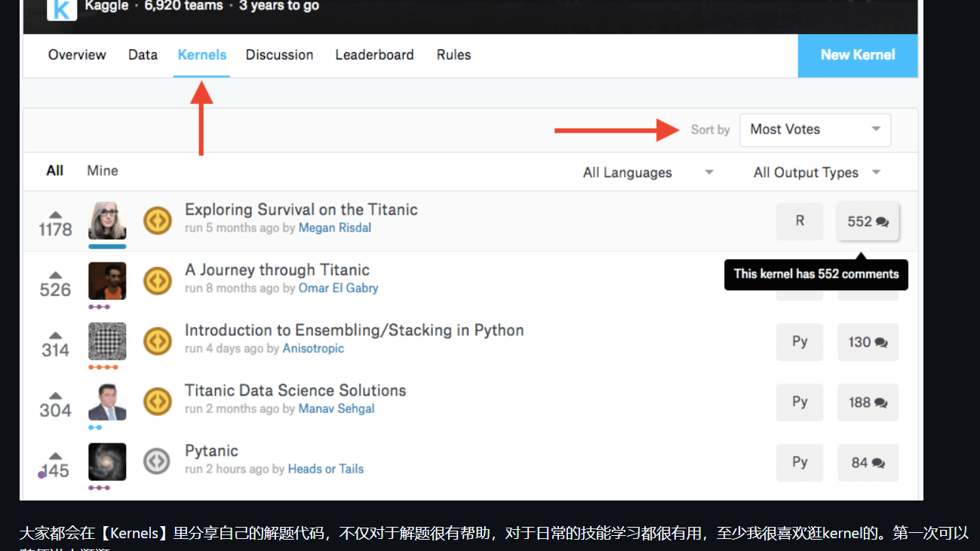Open Anisotropic's patterned avatar
The image size is (980, 551).
coord(107,341)
